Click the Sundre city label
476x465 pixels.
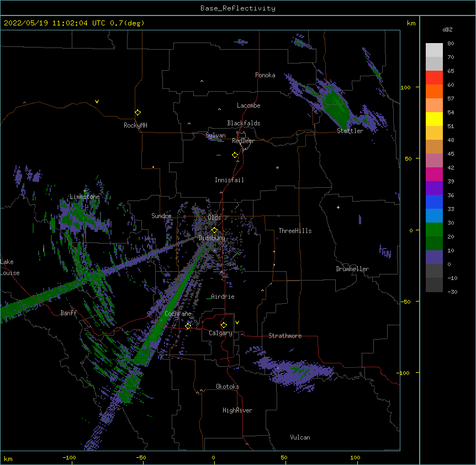pyautogui.click(x=161, y=216)
